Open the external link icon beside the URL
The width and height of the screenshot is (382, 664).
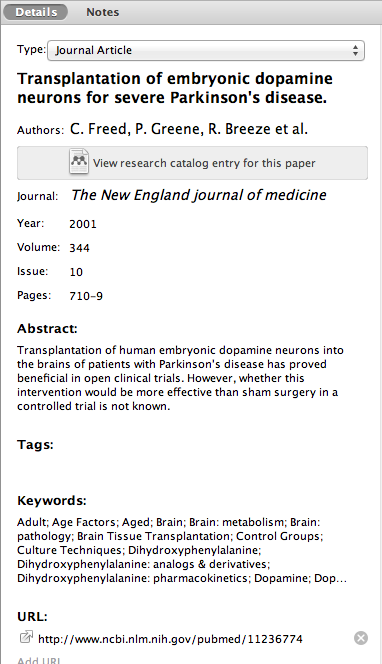click(x=26, y=637)
